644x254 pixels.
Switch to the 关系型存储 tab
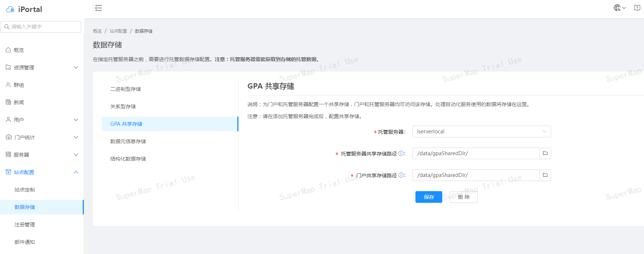[123, 106]
